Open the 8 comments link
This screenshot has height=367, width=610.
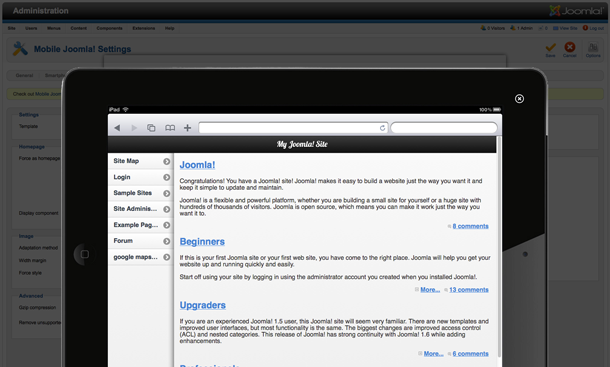pyautogui.click(x=470, y=226)
